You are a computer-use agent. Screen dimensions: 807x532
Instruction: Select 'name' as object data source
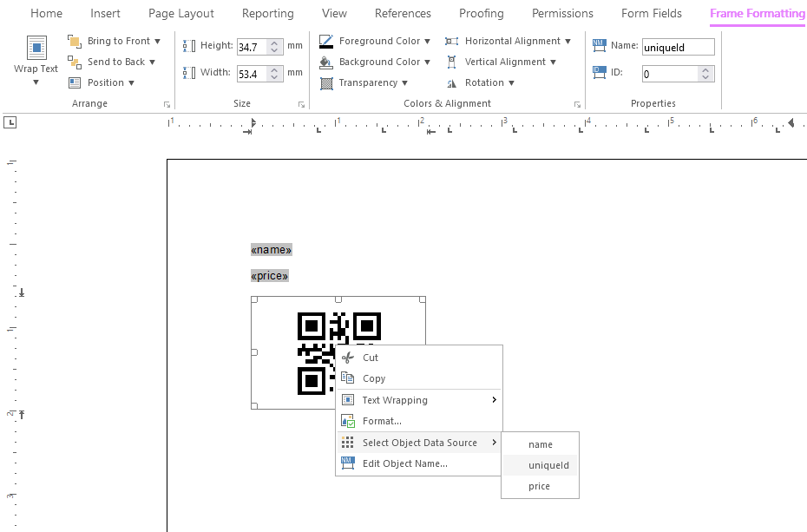(x=540, y=444)
